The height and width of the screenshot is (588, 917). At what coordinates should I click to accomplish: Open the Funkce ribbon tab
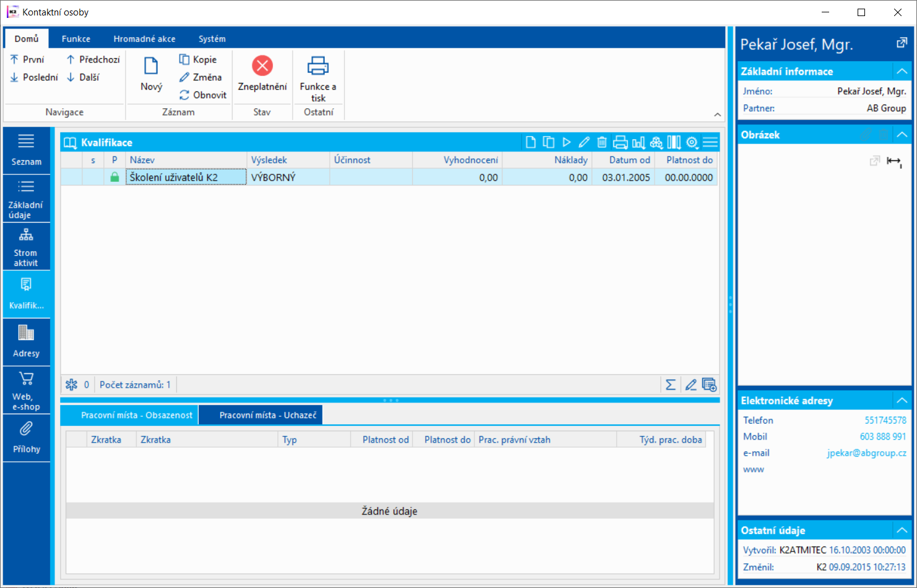tap(76, 38)
